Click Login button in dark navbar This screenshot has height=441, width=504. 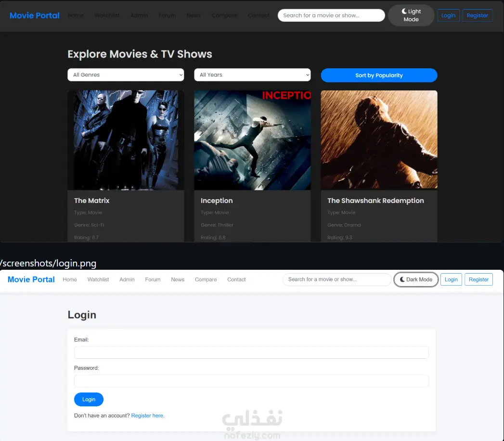pos(448,15)
